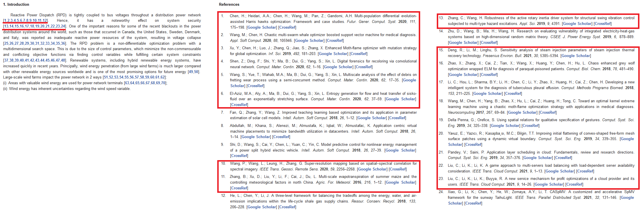Click CrossRef for reference 12 shale gas
The image size is (644, 214).
coord(287,207)
